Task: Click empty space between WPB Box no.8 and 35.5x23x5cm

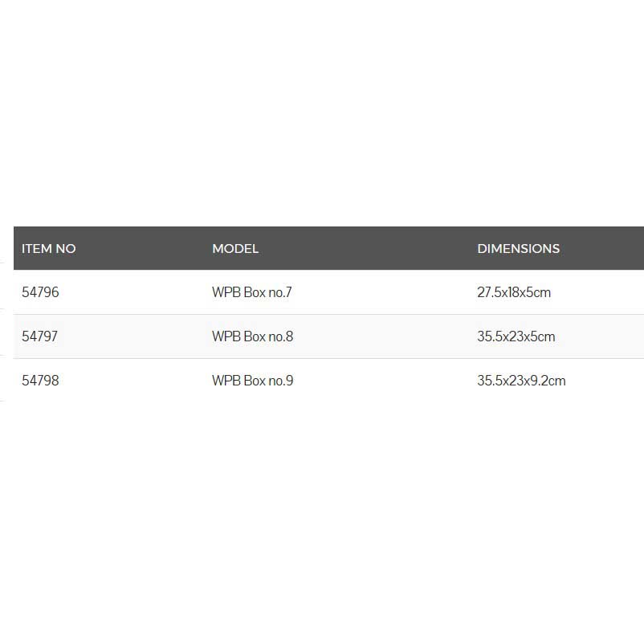Action: pyautogui.click(x=384, y=336)
